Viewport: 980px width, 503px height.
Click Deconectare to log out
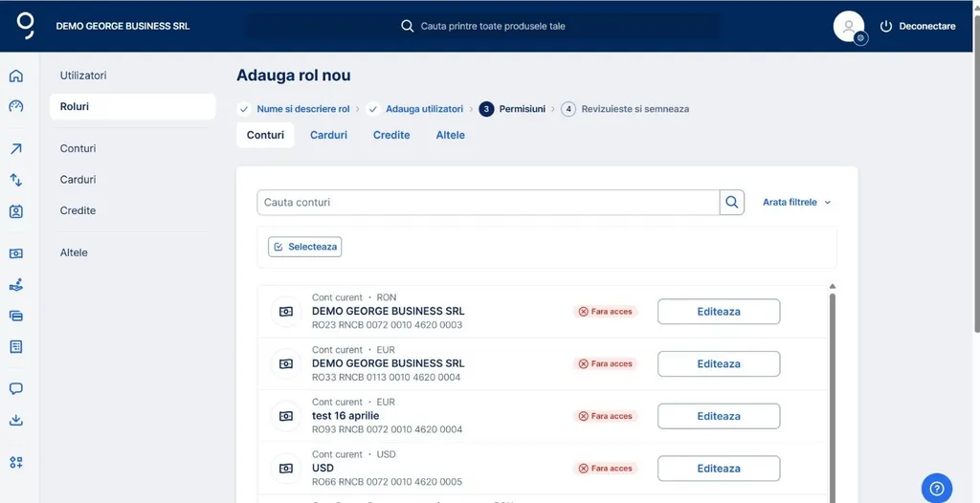pos(918,26)
